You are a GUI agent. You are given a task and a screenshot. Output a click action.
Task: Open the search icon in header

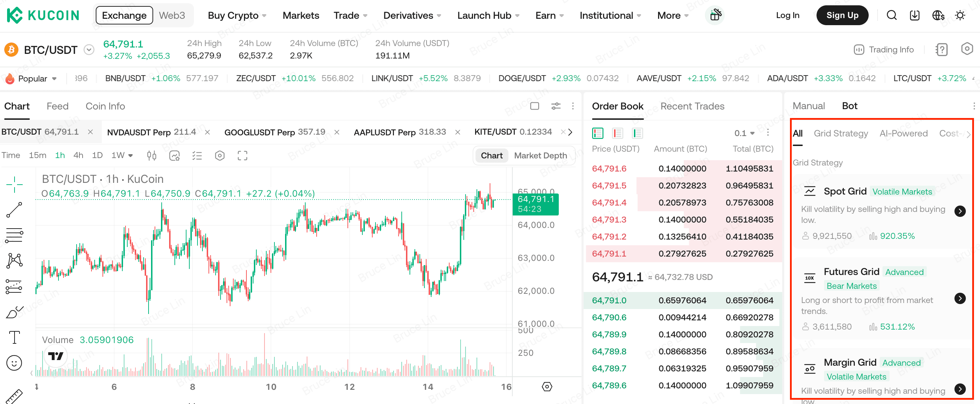(x=891, y=15)
